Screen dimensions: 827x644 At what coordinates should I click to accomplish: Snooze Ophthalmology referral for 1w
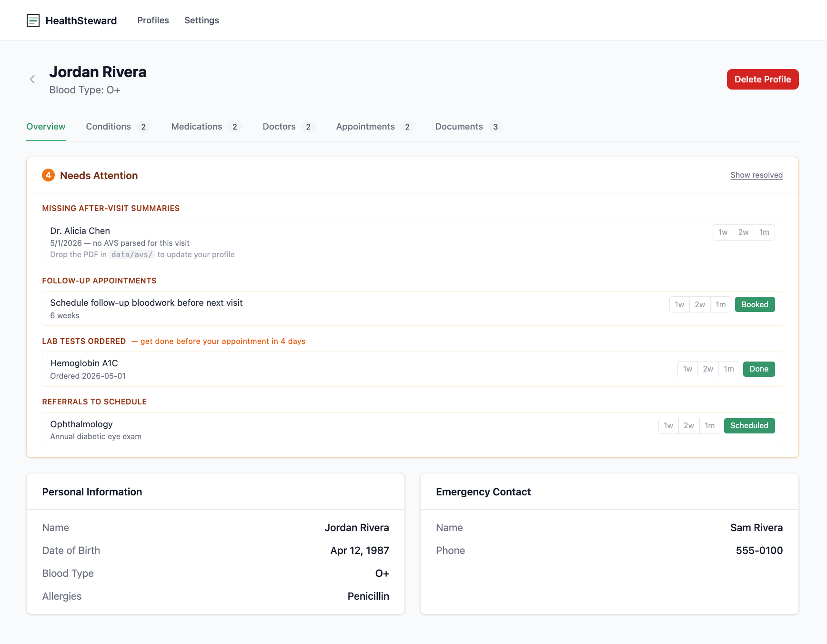coord(668,426)
